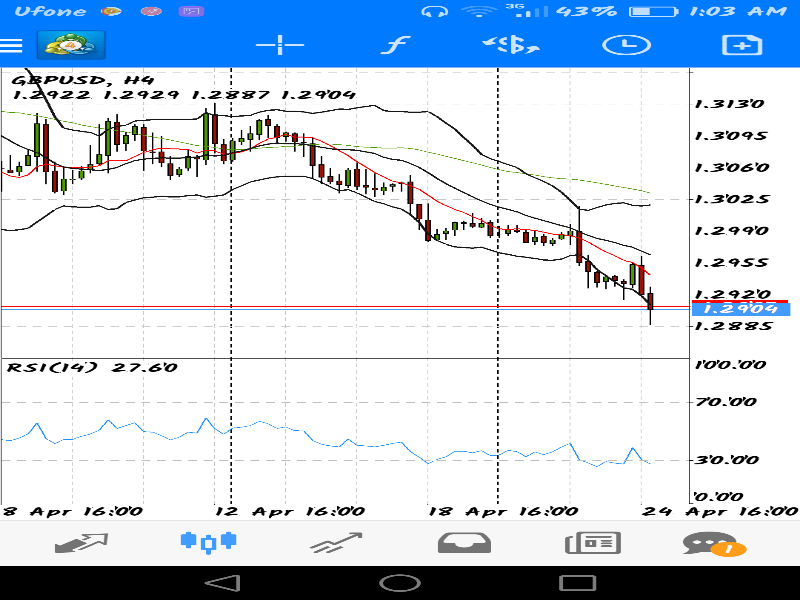800x600 pixels.
Task: Open the News tab
Action: [593, 543]
